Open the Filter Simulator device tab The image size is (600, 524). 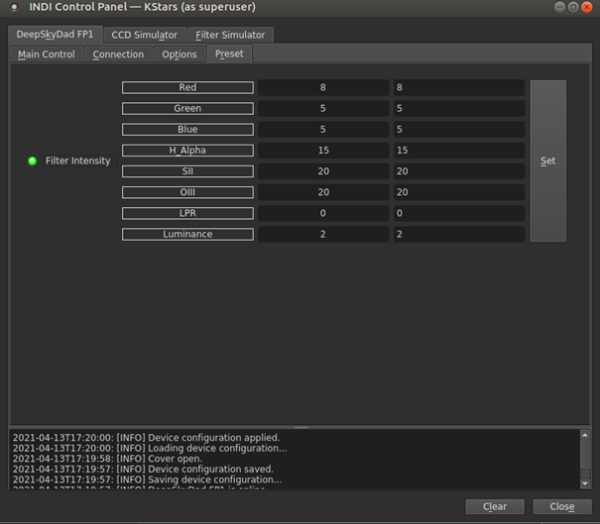point(230,35)
